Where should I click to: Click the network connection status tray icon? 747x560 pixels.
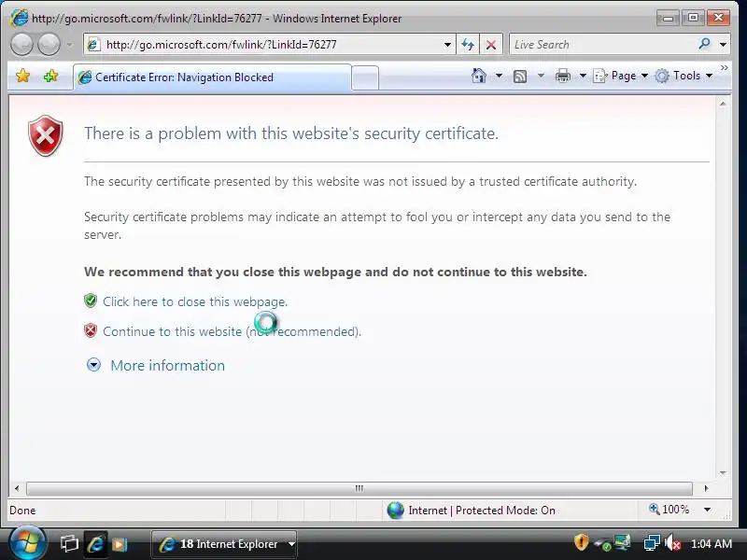point(651,543)
